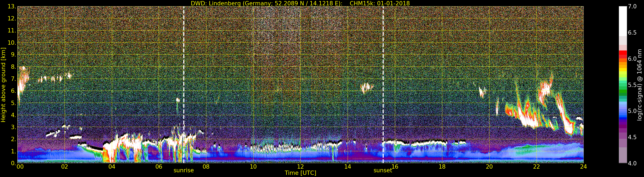The image size is (644, 177).
Task: Click the time axis tick label '02'
Action: [65, 167]
